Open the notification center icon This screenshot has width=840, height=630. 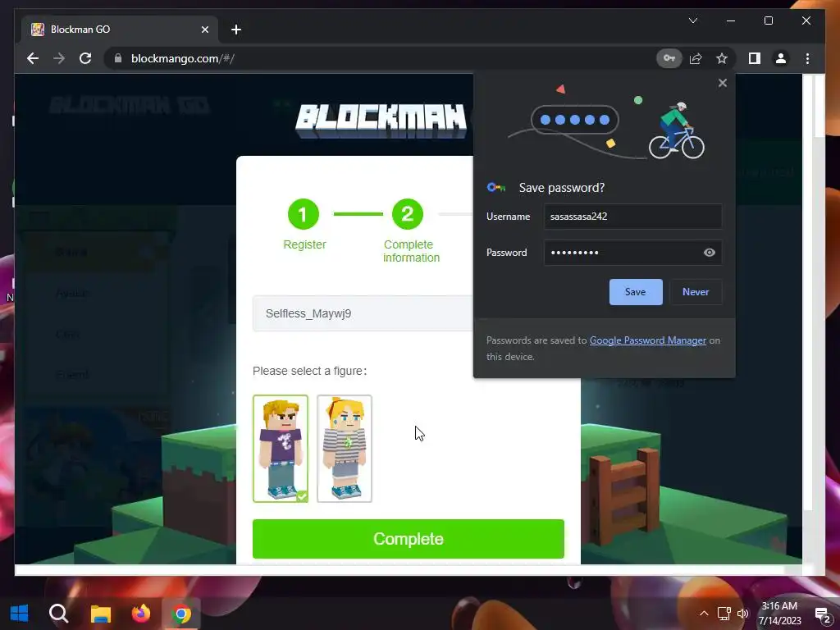(822, 615)
